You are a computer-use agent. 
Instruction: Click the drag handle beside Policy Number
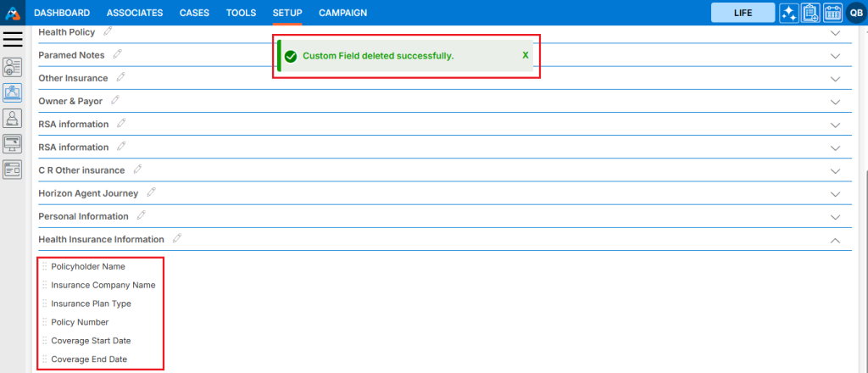(x=44, y=322)
